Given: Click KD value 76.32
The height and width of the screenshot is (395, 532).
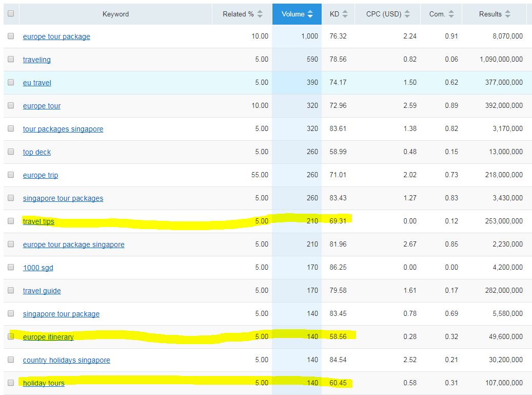Looking at the screenshot, I should (x=338, y=36).
